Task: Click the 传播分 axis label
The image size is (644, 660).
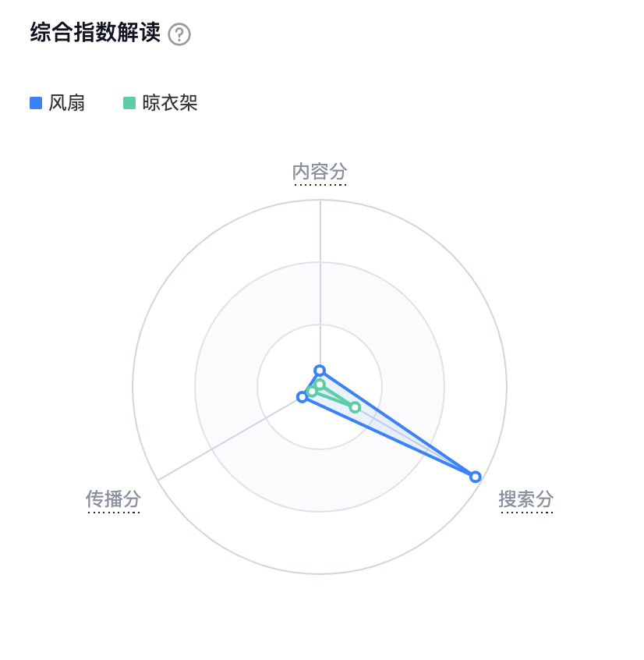Action: click(x=113, y=499)
